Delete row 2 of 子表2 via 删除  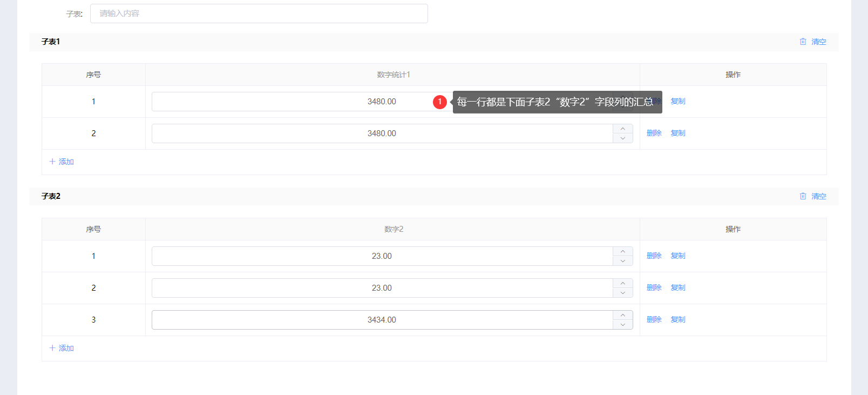coord(654,287)
